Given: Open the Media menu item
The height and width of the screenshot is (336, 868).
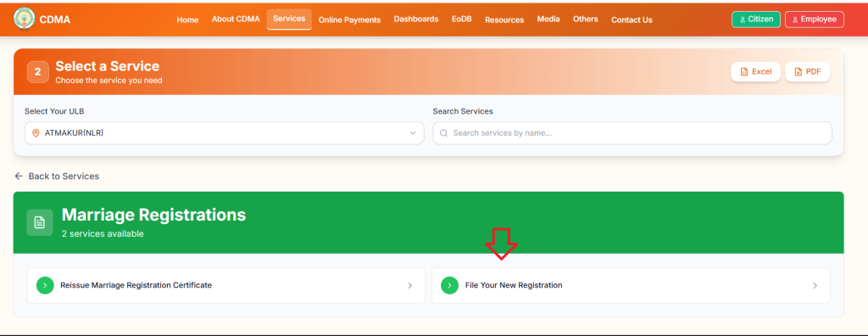Looking at the screenshot, I should click(548, 19).
